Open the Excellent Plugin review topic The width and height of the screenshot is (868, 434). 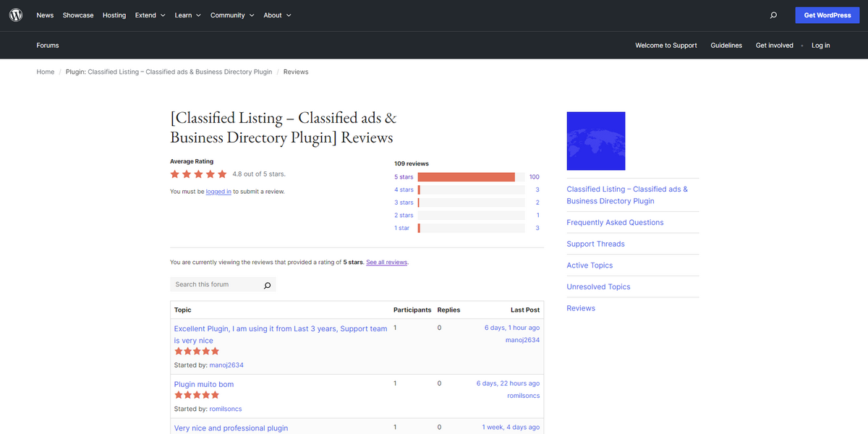click(x=281, y=334)
